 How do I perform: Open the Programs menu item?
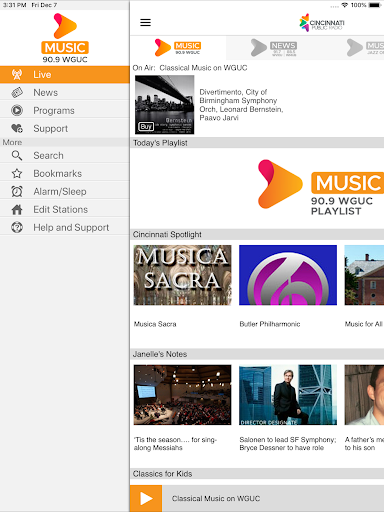65,110
